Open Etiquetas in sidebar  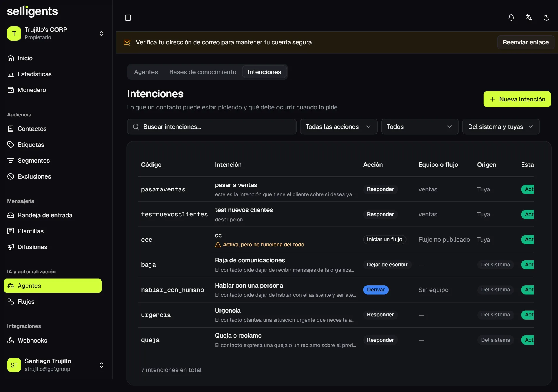click(53, 145)
